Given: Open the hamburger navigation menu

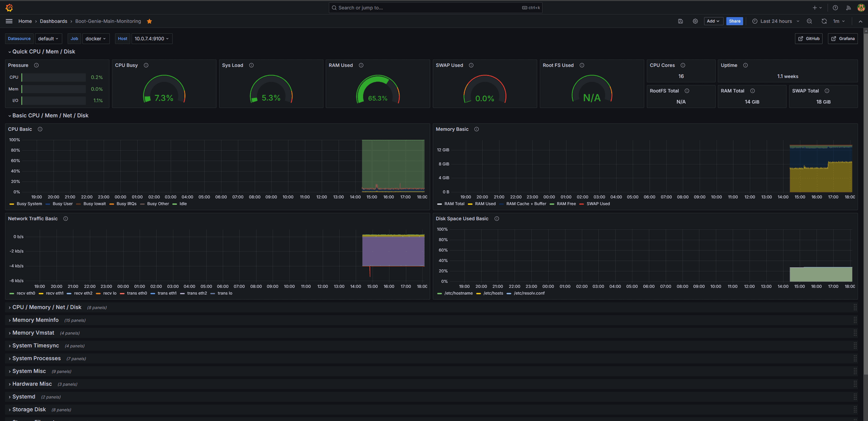Looking at the screenshot, I should [9, 21].
